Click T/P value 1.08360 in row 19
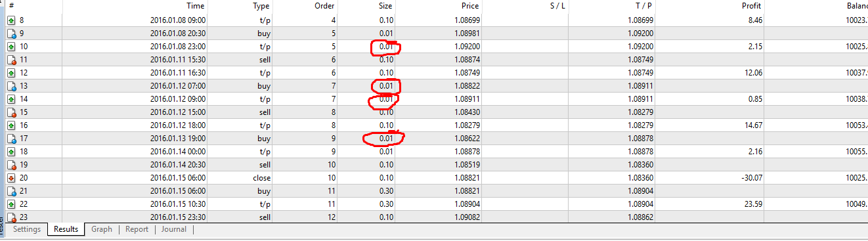 click(641, 165)
